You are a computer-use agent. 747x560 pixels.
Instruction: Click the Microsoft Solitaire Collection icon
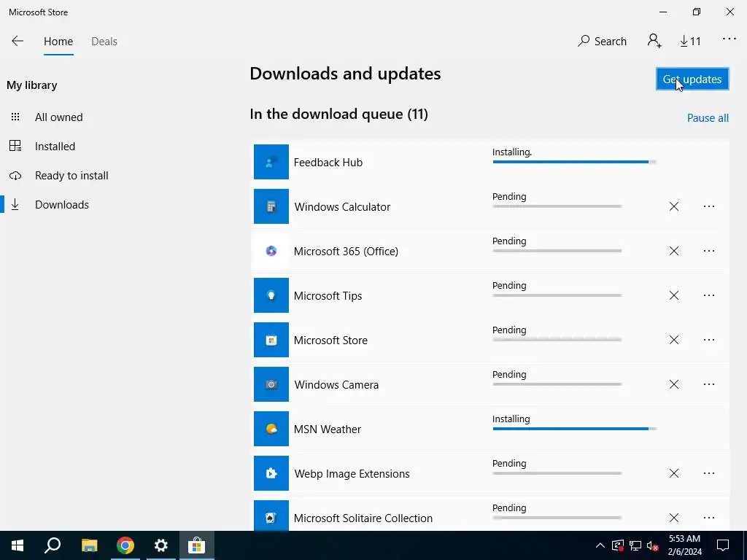pyautogui.click(x=271, y=516)
